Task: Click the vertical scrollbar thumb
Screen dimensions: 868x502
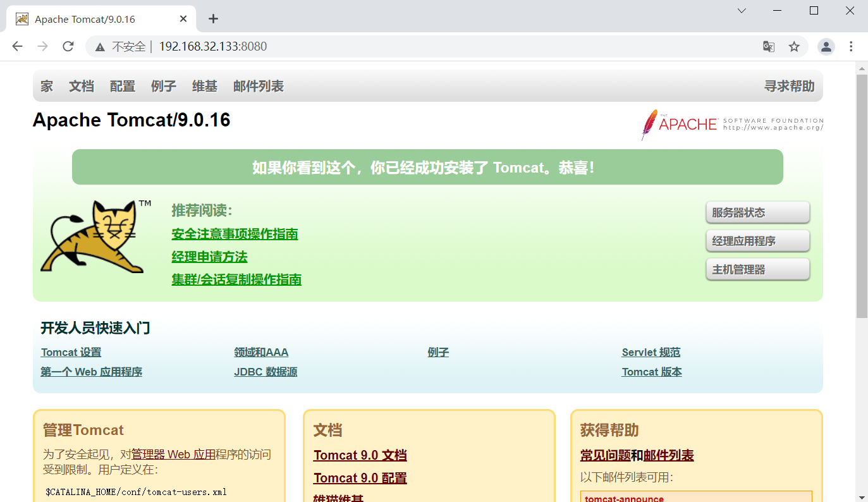Action: [x=862, y=196]
